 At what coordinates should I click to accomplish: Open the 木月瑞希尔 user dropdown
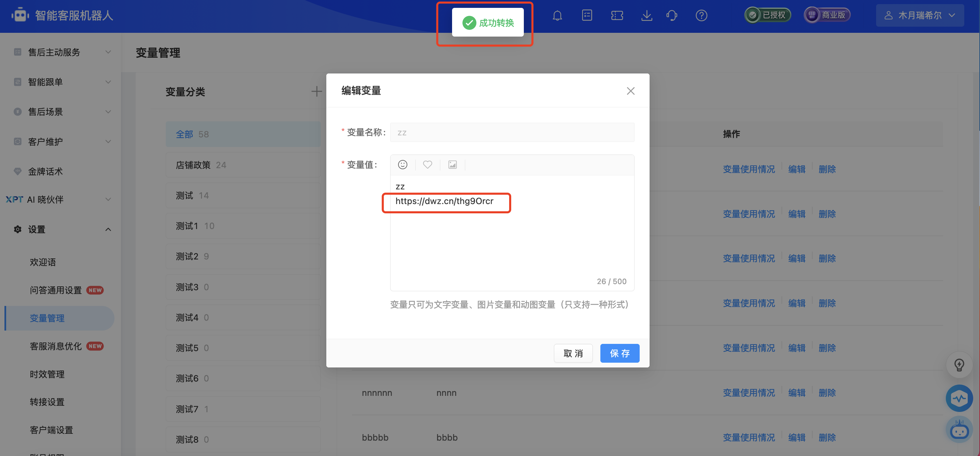(x=920, y=15)
